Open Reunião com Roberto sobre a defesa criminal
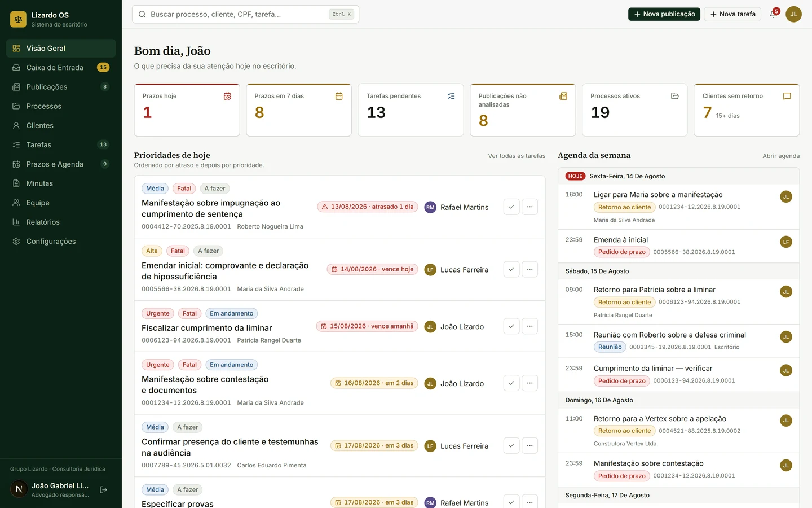Screen dimensions: 812x508 pos(669,335)
